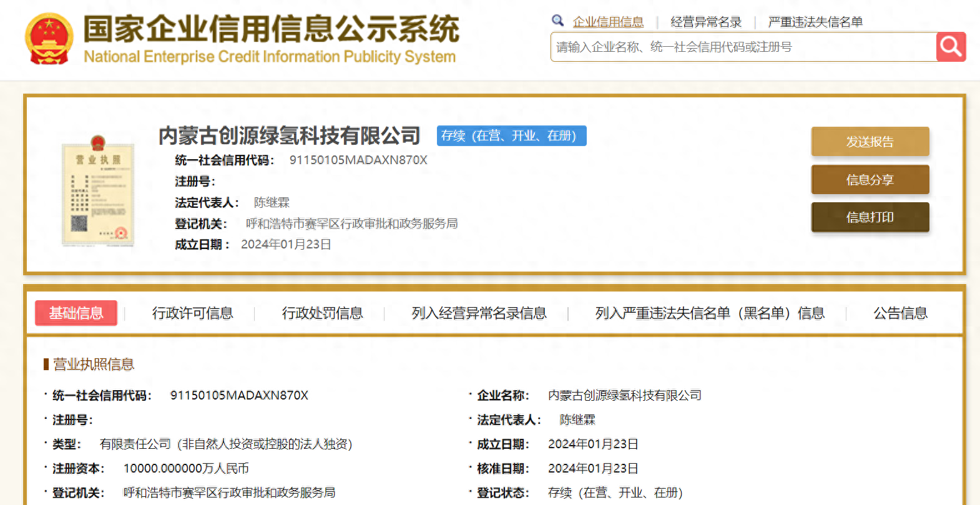Switch to the 行政处罚信息 tab
The image size is (980, 505).
click(323, 313)
